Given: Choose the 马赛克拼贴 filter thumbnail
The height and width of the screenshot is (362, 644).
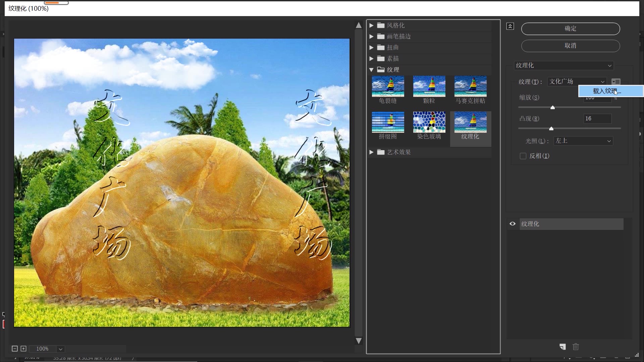Looking at the screenshot, I should tap(470, 86).
